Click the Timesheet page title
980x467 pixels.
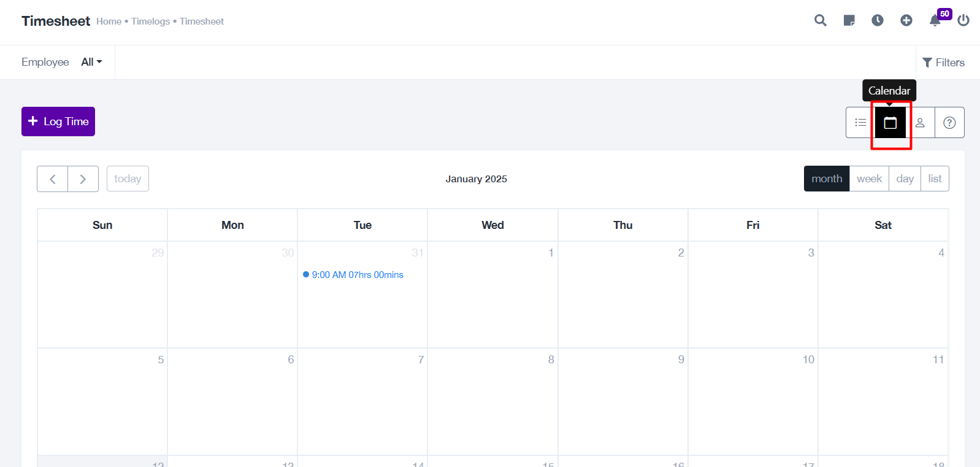coord(56,21)
